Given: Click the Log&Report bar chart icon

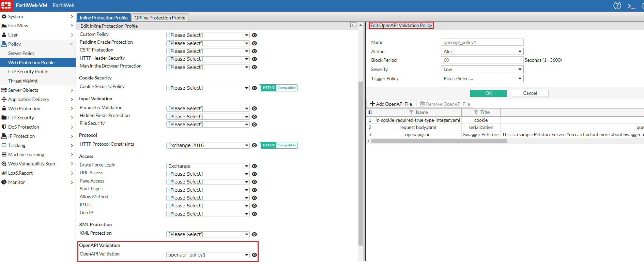Looking at the screenshot, I should tap(4, 173).
